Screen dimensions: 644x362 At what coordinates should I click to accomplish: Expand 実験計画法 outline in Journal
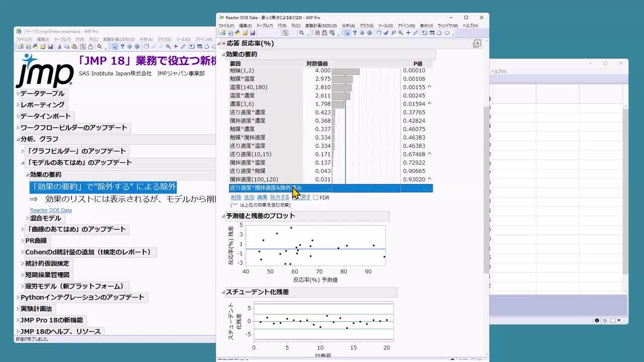(18, 309)
